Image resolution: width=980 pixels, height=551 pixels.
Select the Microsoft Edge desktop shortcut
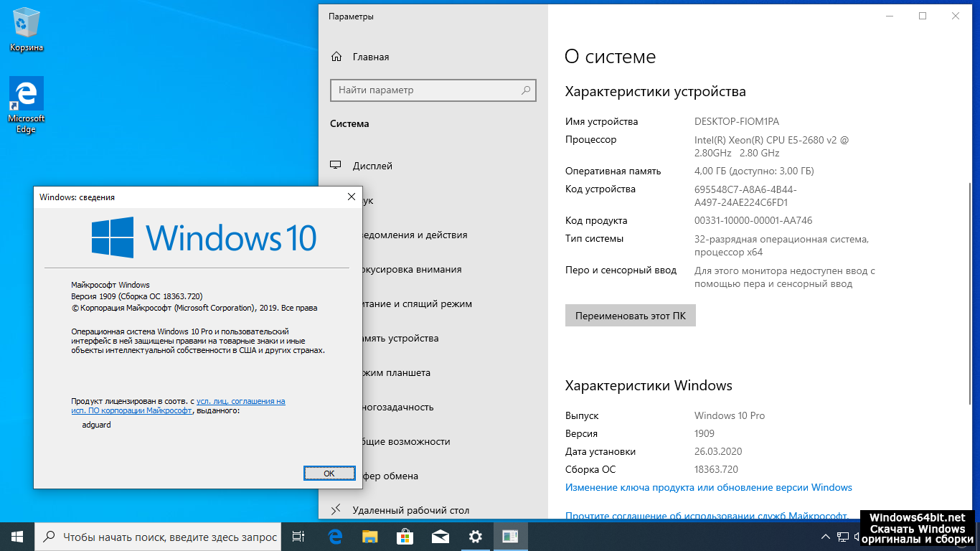(x=27, y=105)
